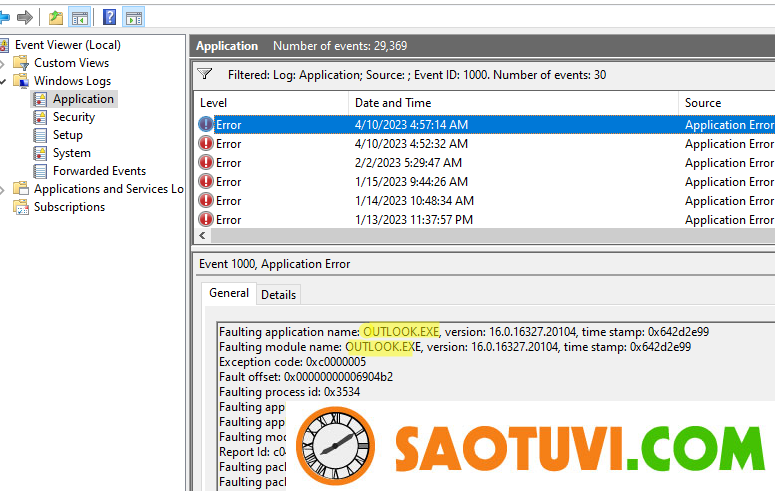Click the 'Faulting module name' line
The image size is (775, 491).
pos(455,347)
